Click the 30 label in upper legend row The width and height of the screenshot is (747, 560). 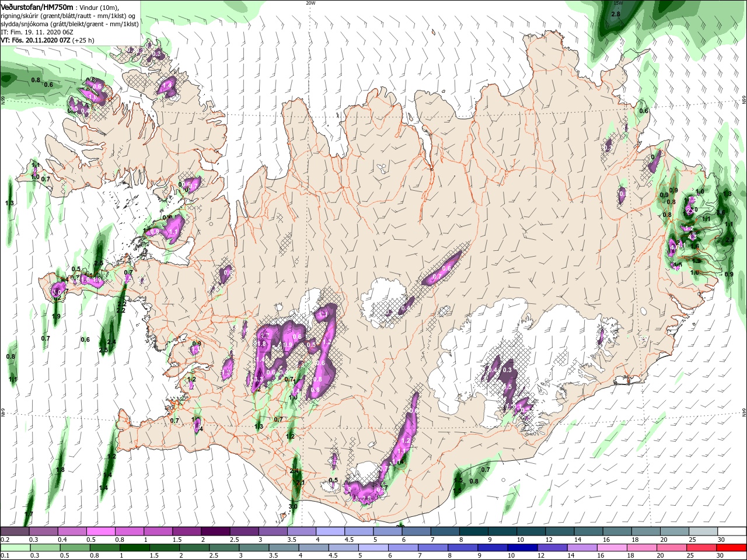pos(721,540)
